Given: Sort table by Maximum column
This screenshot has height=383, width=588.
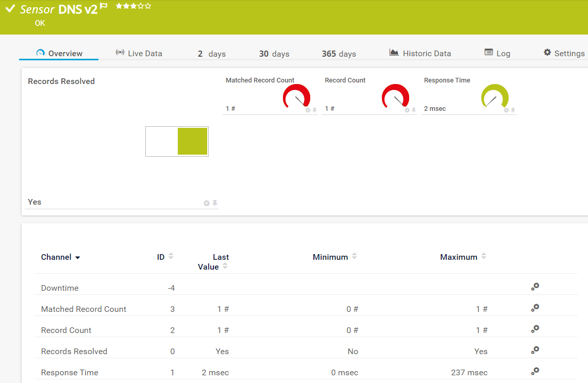Looking at the screenshot, I should tap(483, 257).
